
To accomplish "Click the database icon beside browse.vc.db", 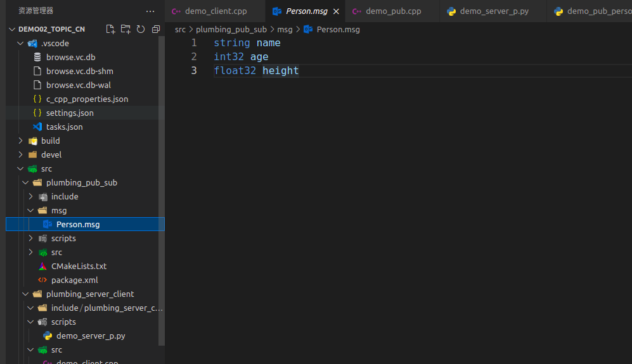I will (x=37, y=57).
